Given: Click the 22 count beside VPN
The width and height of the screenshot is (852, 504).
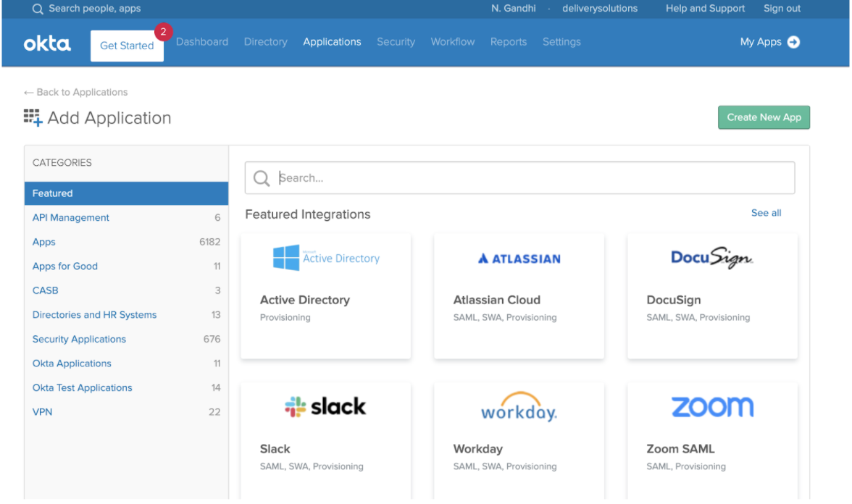Looking at the screenshot, I should click(214, 412).
